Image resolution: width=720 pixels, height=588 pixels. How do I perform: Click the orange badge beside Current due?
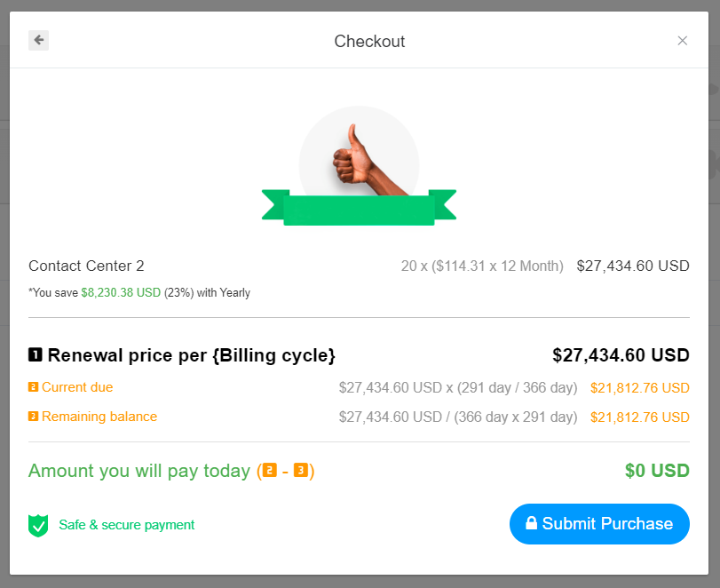[x=33, y=387]
